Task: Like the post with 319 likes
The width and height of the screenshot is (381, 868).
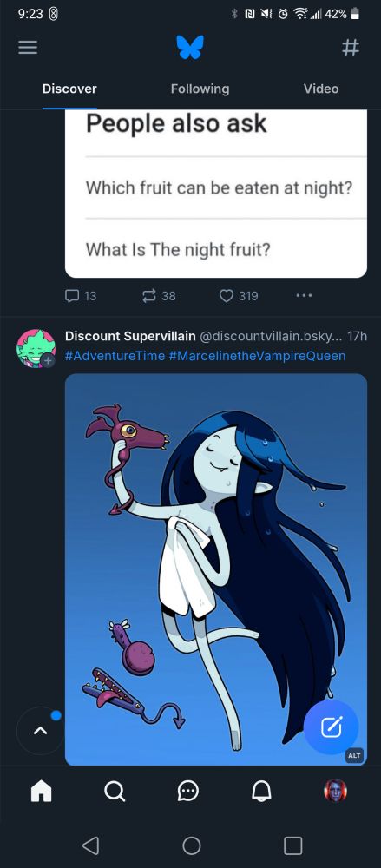Action: coord(239,296)
